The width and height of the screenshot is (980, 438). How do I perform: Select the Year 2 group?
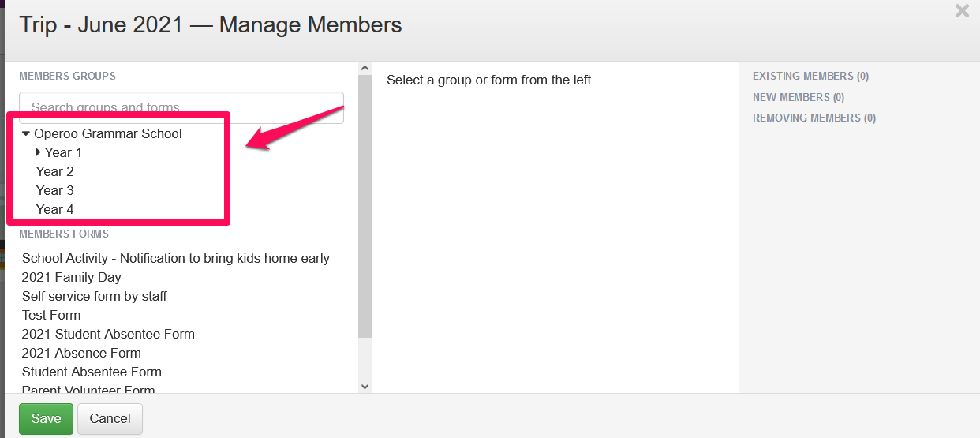coord(54,171)
